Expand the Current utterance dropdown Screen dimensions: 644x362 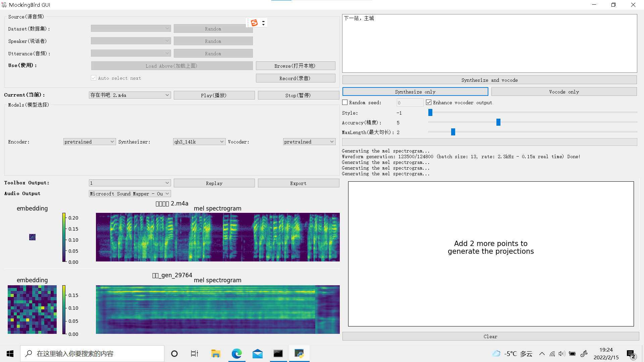point(130,95)
